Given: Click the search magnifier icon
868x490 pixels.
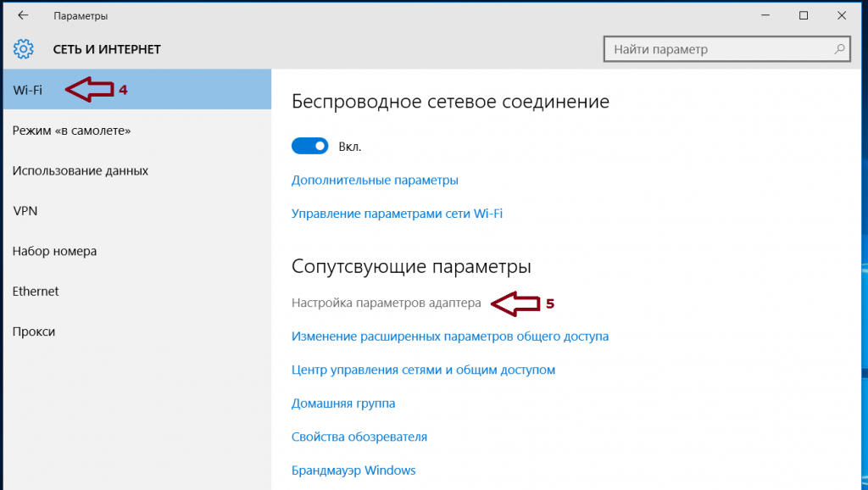Looking at the screenshot, I should [x=839, y=49].
